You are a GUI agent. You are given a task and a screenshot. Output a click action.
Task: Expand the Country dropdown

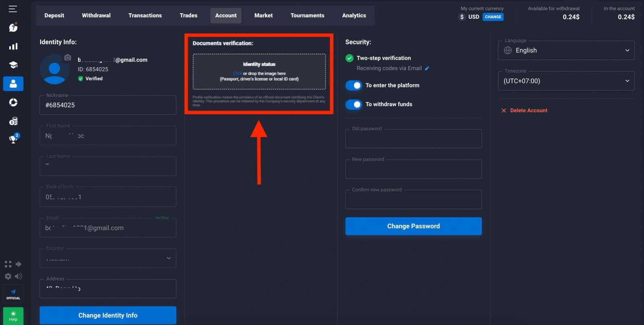108,258
